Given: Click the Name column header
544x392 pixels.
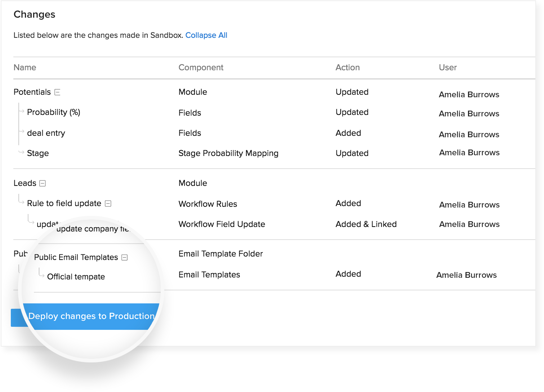Looking at the screenshot, I should point(25,68).
